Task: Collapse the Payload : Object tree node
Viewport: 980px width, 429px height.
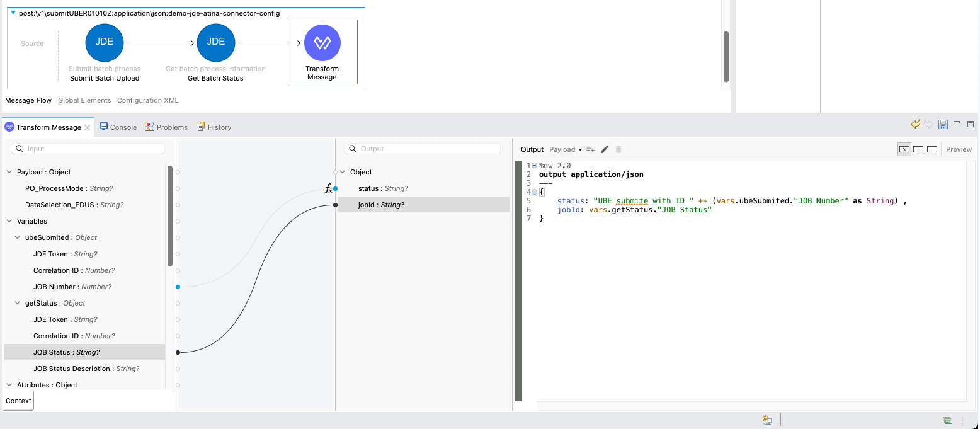Action: click(9, 172)
